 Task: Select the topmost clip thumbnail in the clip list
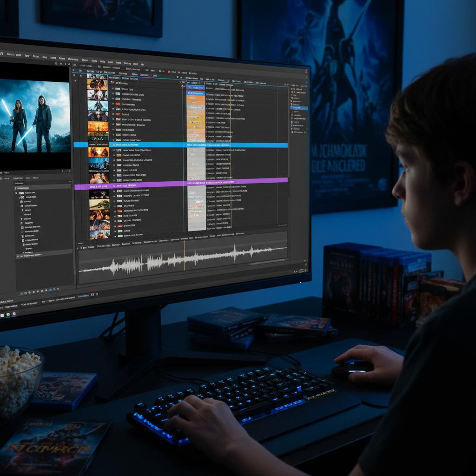[x=97, y=77]
